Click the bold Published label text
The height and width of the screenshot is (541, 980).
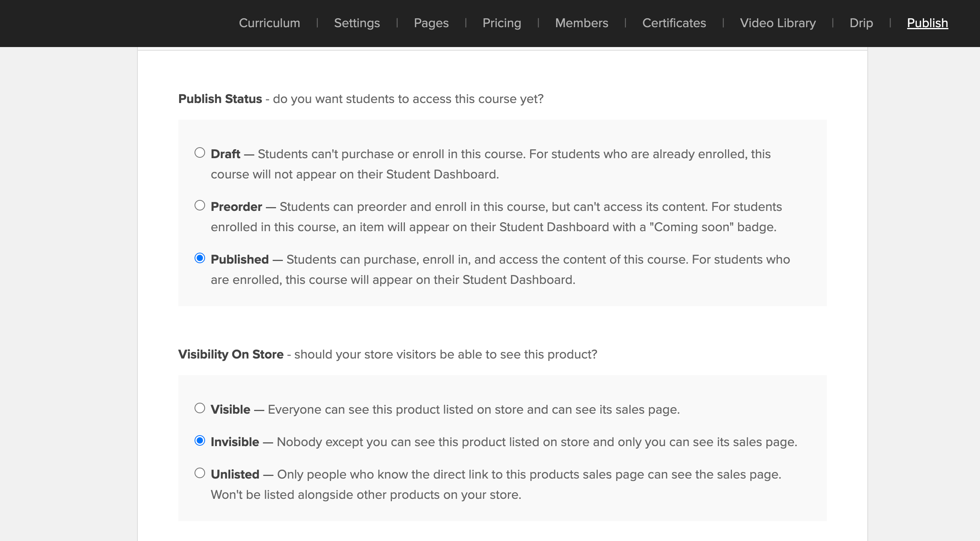[x=240, y=260]
